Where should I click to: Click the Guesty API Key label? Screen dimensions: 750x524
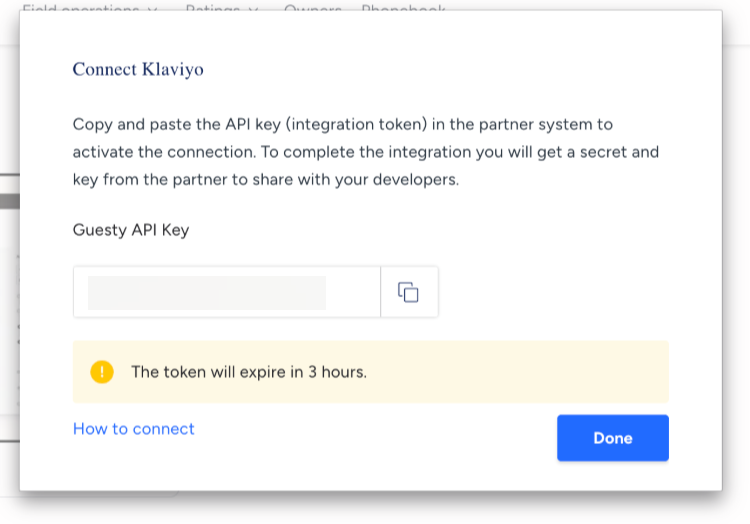tap(131, 230)
